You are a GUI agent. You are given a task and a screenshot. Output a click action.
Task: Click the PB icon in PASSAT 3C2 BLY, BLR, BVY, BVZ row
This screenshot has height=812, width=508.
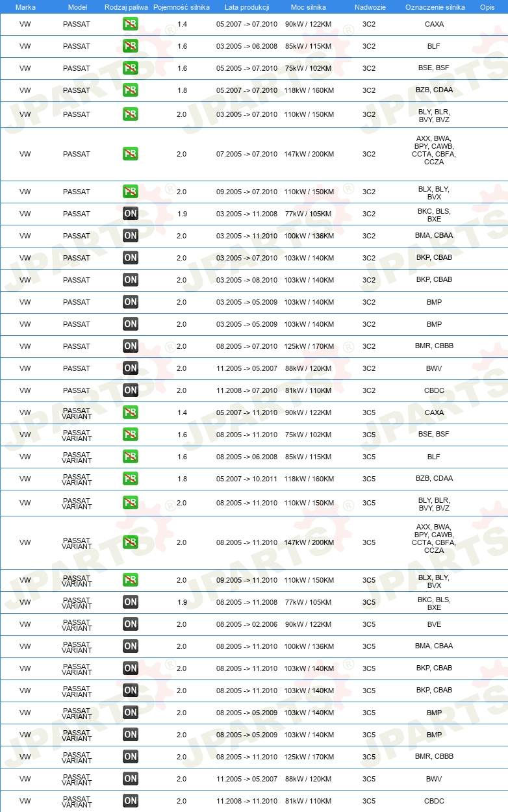[x=131, y=114]
